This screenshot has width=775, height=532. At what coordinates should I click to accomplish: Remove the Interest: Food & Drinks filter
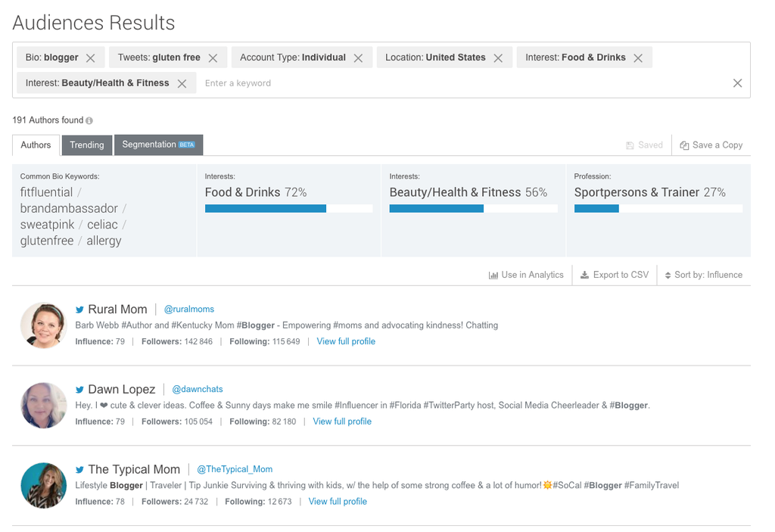[x=638, y=58]
